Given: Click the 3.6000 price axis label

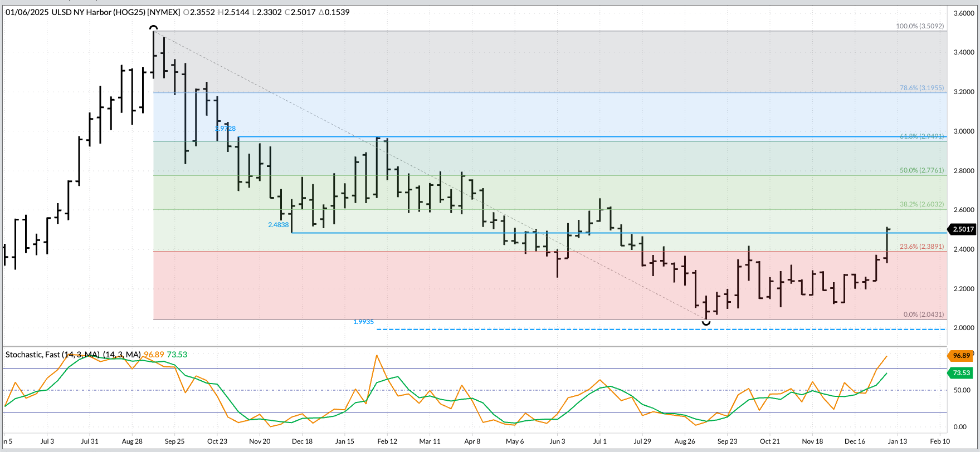Looking at the screenshot, I should [963, 13].
